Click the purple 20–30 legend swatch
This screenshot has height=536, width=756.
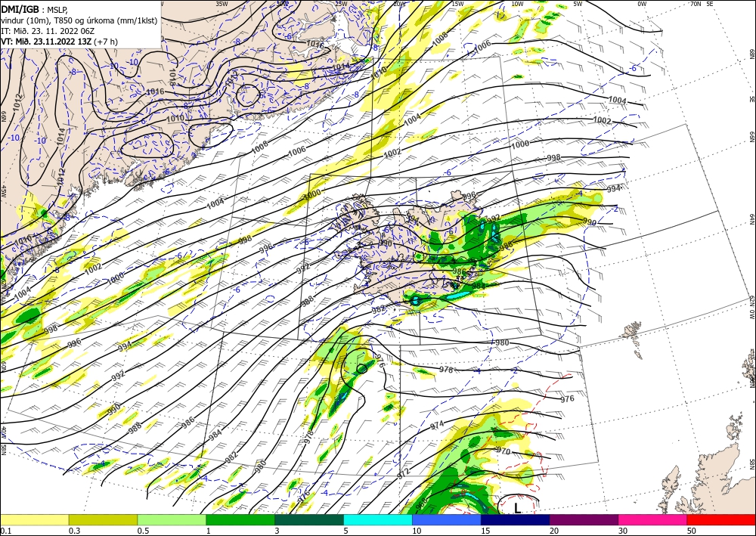coord(584,519)
